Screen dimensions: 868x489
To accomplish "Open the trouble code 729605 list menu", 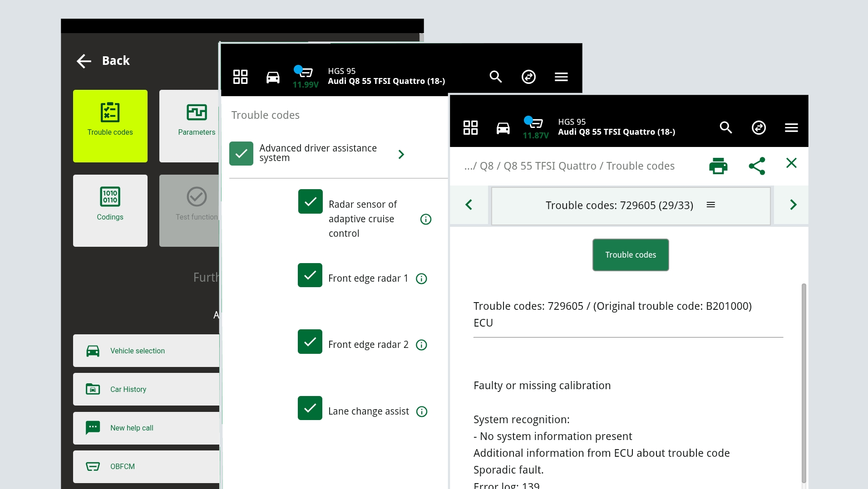I will [711, 205].
